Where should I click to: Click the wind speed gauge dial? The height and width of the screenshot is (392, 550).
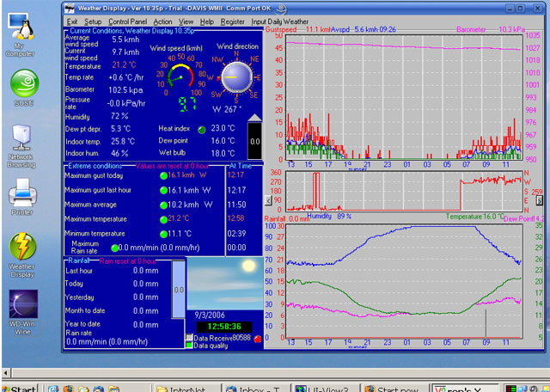[x=180, y=76]
